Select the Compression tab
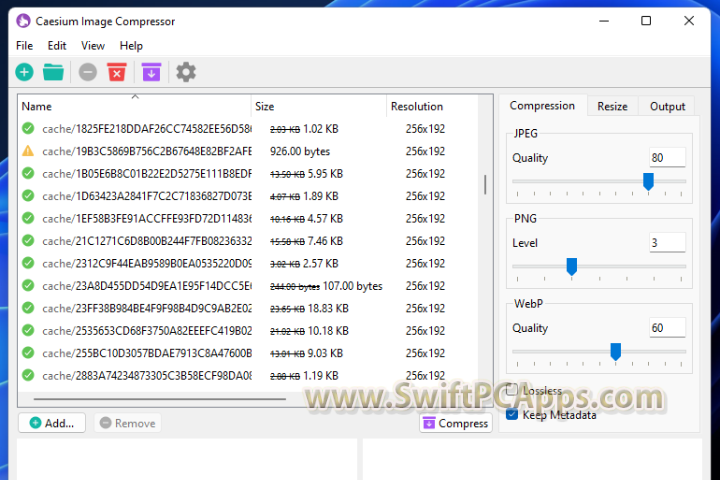Screen dimensions: 720x480 tap(542, 106)
